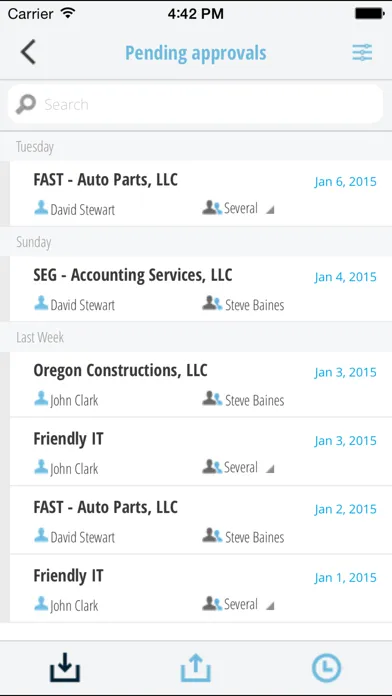Select the Jan 2, 2015 date link
Viewport: 392px width, 696px height.
345,509
